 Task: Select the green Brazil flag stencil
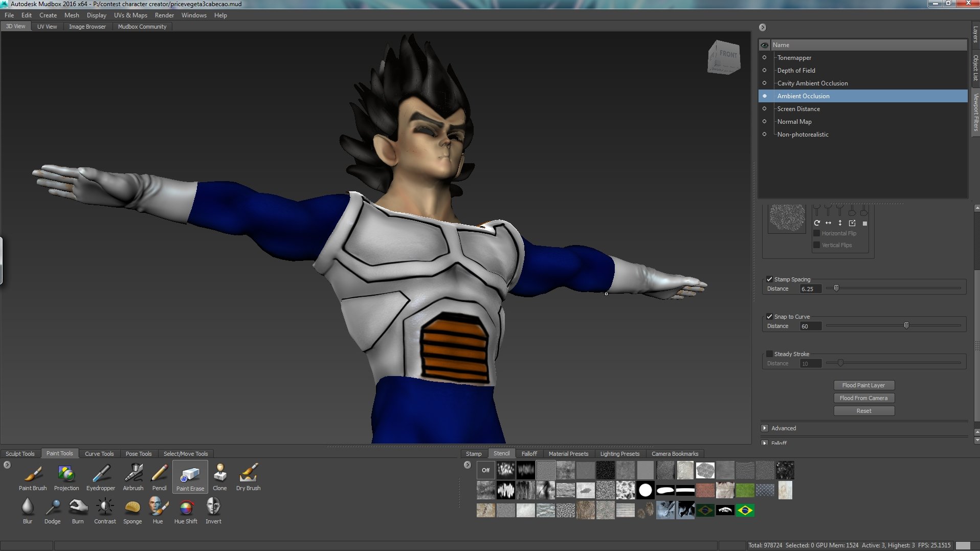pos(745,510)
